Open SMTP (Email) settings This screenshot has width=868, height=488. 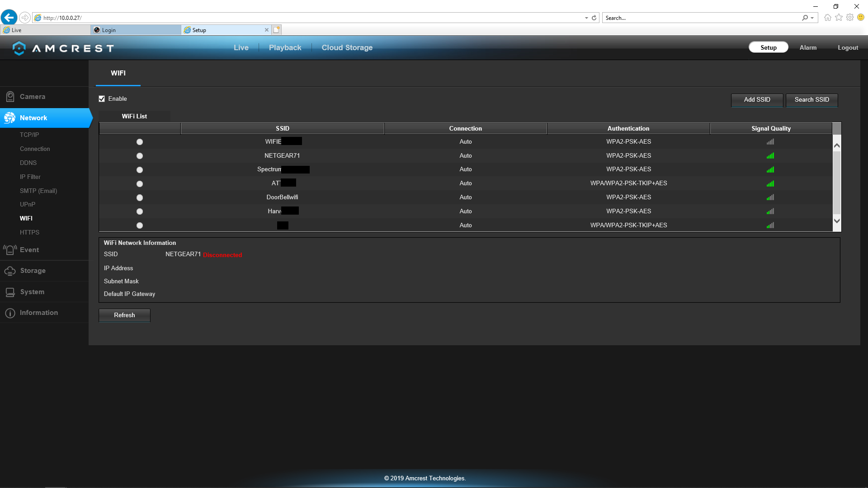pos(38,191)
